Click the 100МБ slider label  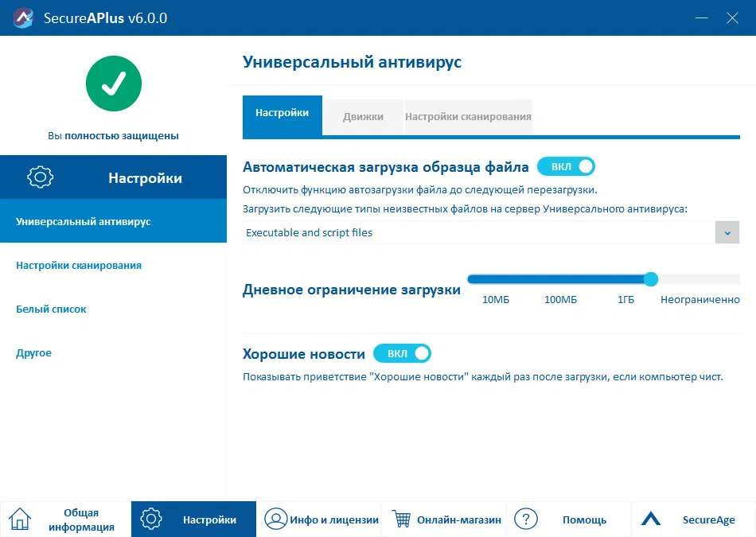coord(560,299)
